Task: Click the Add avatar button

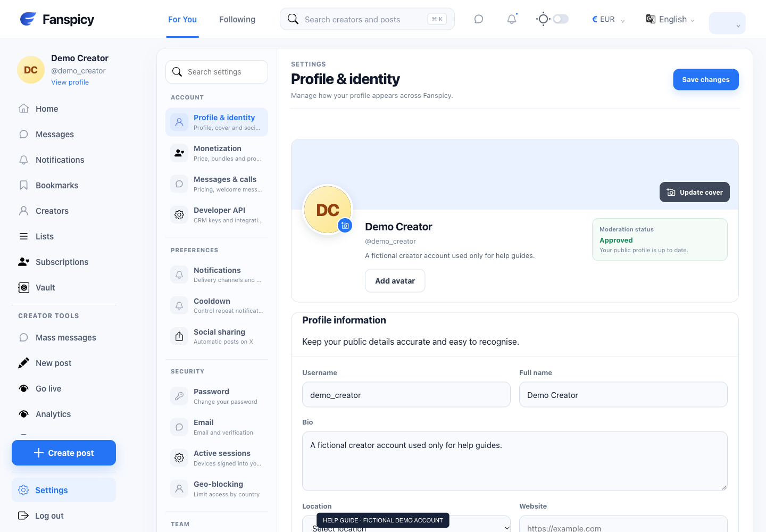Action: [x=395, y=281]
